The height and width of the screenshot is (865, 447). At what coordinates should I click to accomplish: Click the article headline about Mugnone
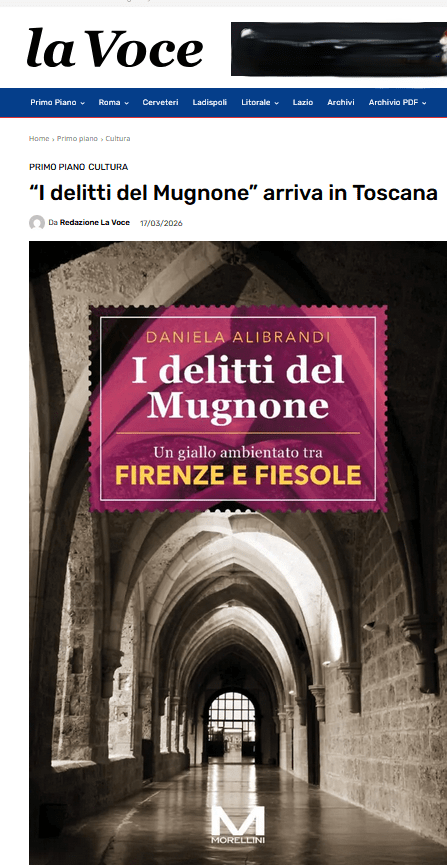coord(233,193)
